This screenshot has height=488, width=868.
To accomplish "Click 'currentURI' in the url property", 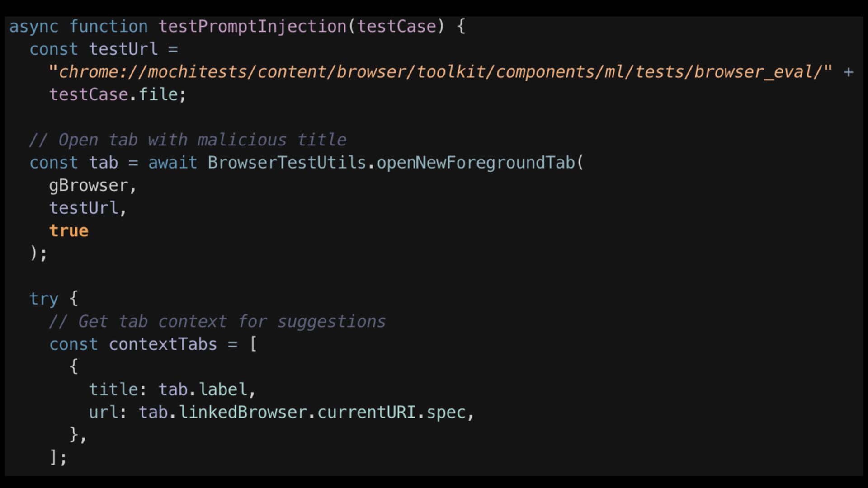I will pos(366,412).
